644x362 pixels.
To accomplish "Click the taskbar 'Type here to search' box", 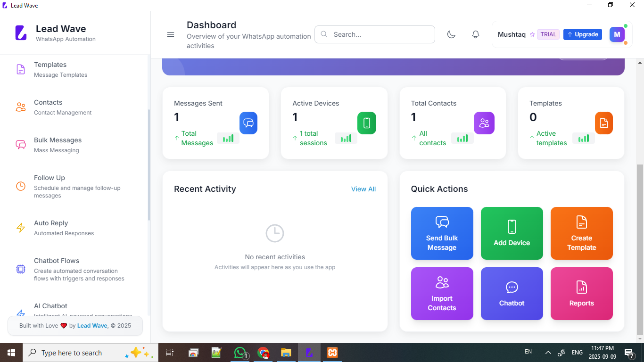I will [x=91, y=353].
